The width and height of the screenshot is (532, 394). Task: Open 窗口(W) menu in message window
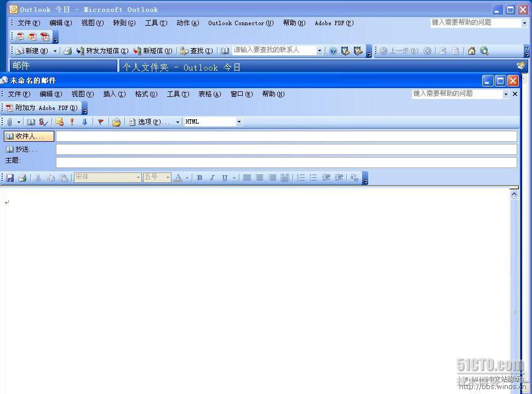pos(242,94)
